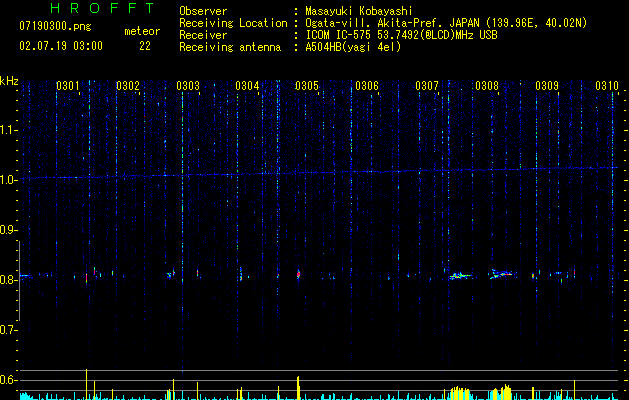Click the 0.6 frequency axis label
Screen dimensions: 629x400
[8, 380]
